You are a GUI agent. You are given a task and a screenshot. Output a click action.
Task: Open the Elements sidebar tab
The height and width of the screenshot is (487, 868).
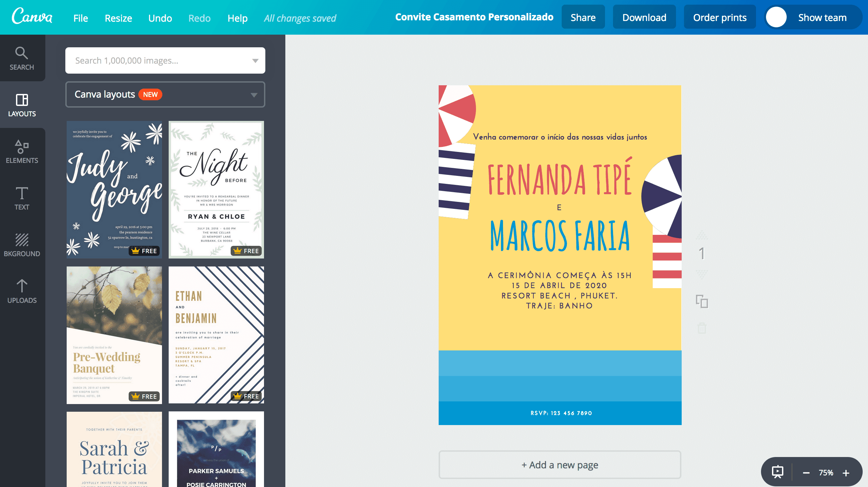[22, 152]
